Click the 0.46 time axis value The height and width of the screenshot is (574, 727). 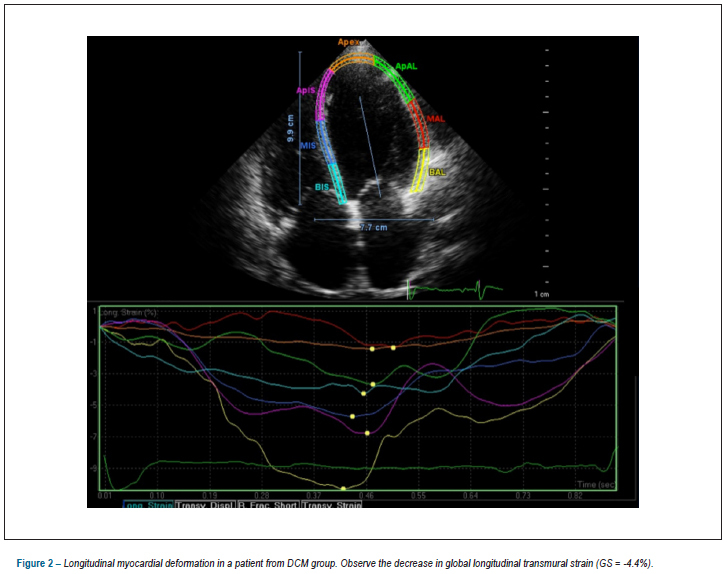pos(366,496)
